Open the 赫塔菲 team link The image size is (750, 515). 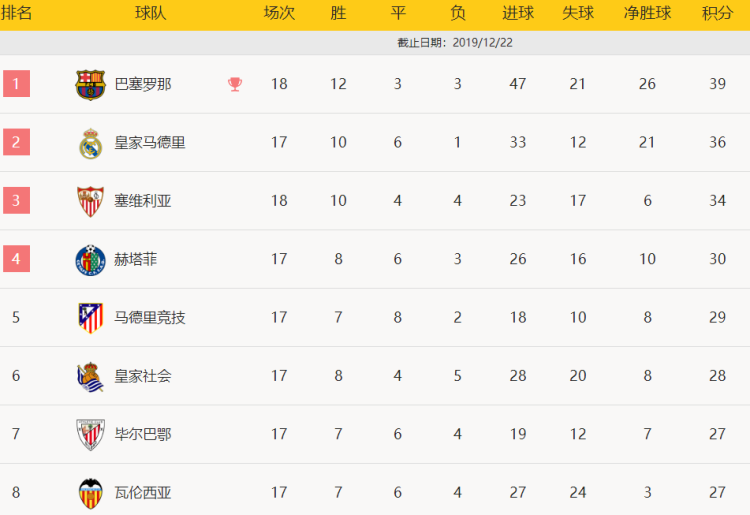136,259
